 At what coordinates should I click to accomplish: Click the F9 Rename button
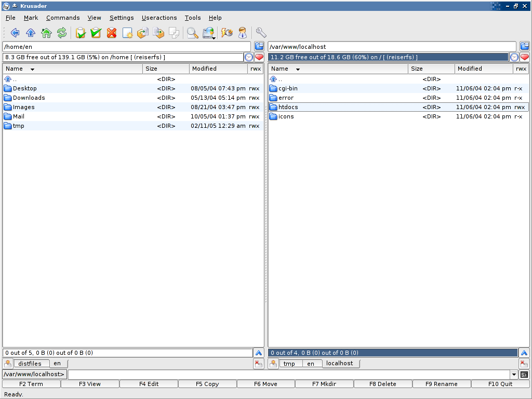[442, 384]
